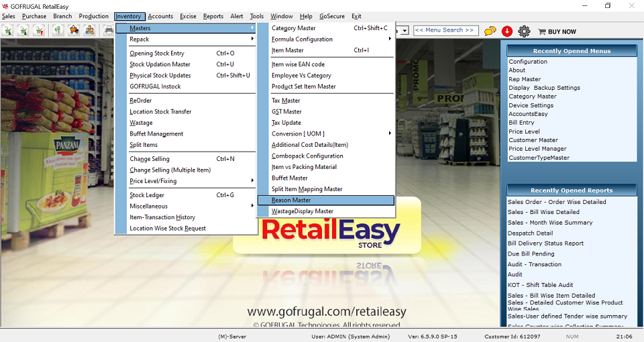The width and height of the screenshot is (644, 342).
Task: Type in the Menu Search field
Action: [444, 30]
